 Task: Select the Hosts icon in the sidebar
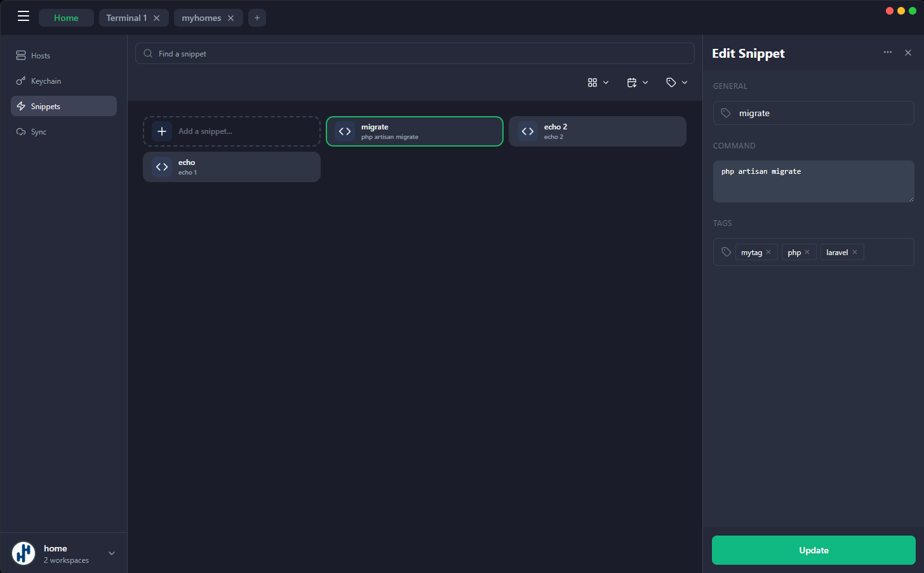click(x=21, y=55)
